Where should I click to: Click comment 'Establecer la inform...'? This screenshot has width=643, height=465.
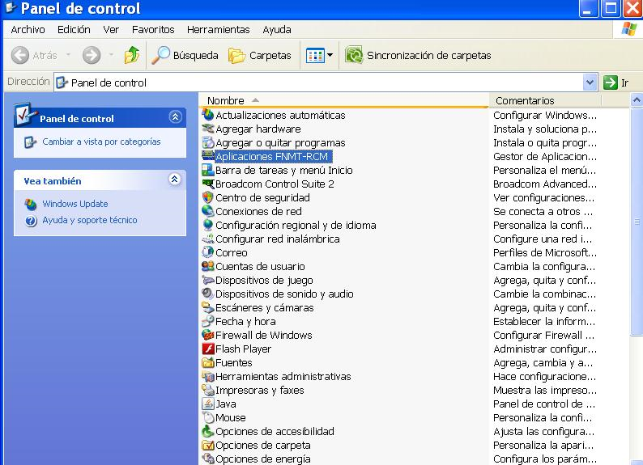544,321
